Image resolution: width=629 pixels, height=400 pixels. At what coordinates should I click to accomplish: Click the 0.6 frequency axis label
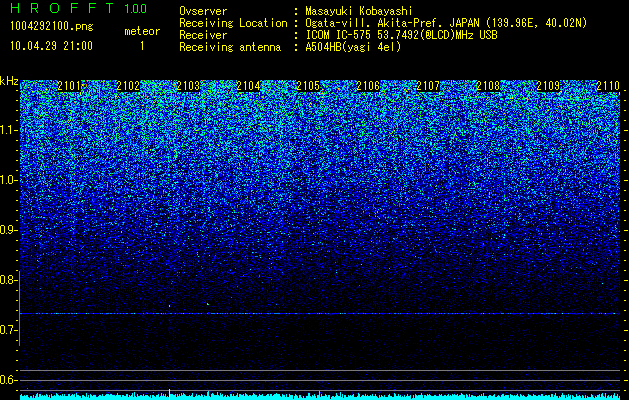8,380
